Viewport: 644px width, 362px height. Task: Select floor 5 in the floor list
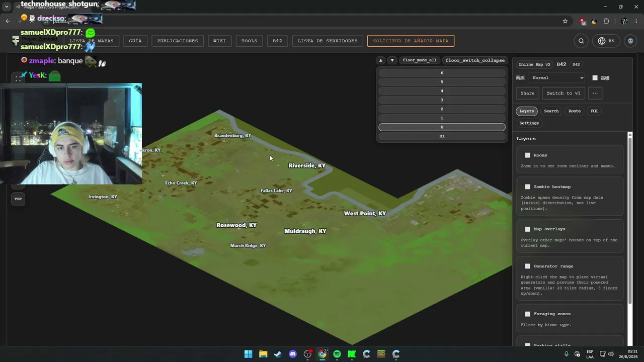pyautogui.click(x=442, y=82)
